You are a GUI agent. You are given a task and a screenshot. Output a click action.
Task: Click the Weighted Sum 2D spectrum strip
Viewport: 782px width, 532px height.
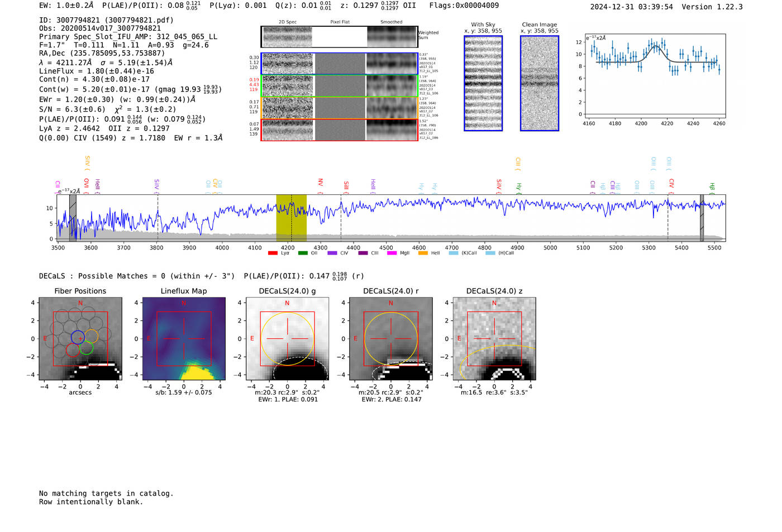pyautogui.click(x=340, y=37)
